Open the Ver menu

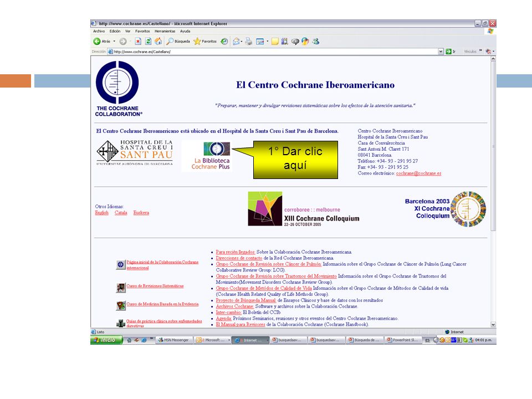click(127, 31)
